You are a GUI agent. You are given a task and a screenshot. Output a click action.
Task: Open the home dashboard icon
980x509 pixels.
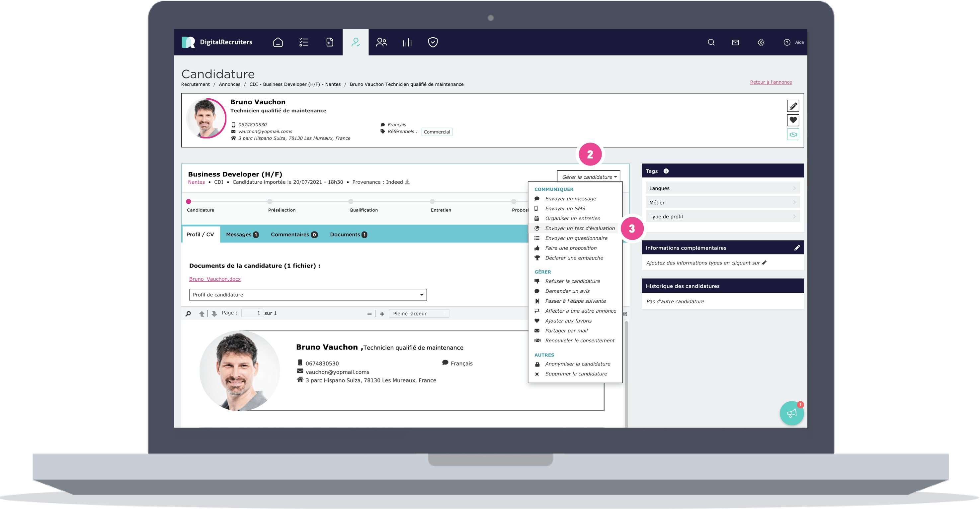point(278,42)
